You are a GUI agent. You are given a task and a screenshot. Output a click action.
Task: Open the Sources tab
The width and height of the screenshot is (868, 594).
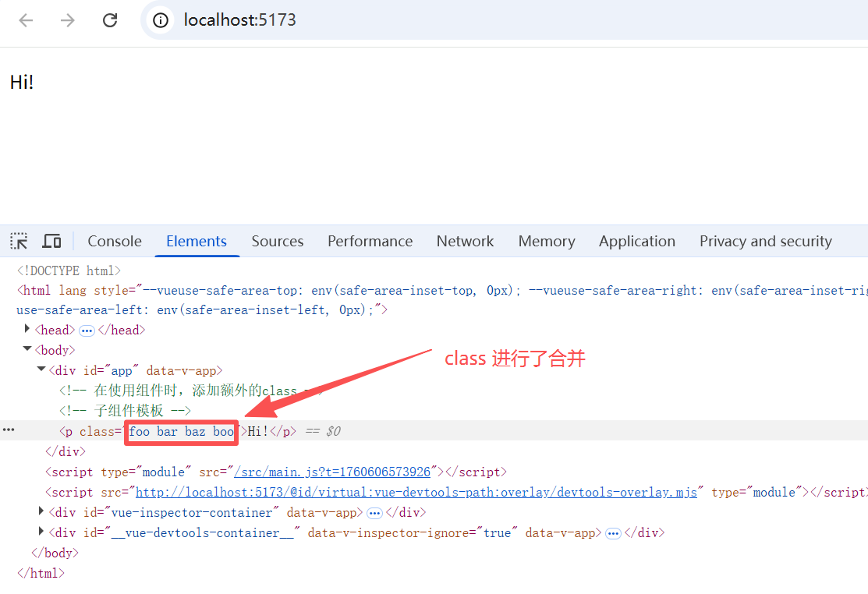point(278,241)
